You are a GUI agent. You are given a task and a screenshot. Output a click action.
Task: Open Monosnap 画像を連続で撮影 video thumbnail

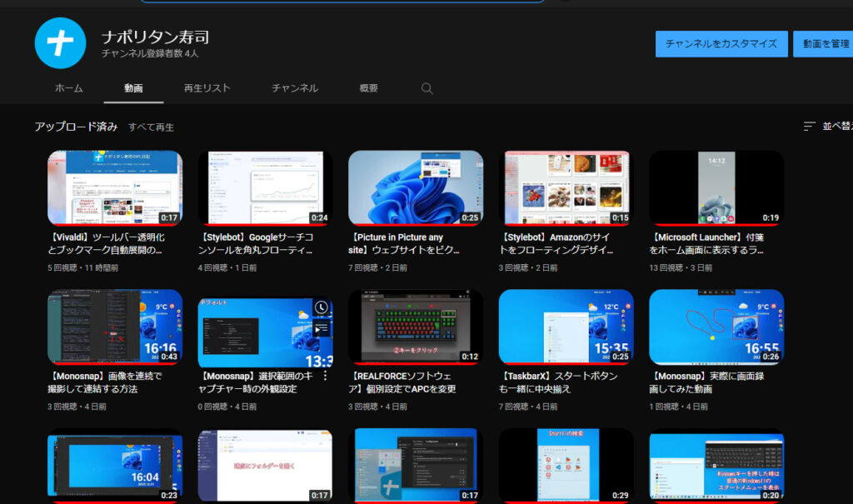click(115, 327)
